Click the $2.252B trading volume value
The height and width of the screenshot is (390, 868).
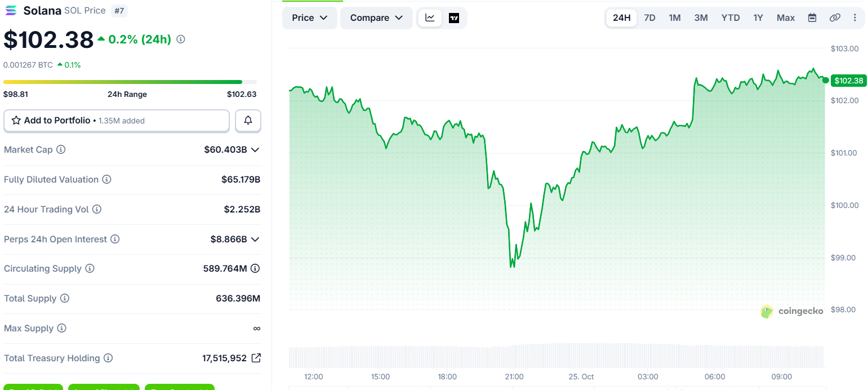(x=242, y=210)
